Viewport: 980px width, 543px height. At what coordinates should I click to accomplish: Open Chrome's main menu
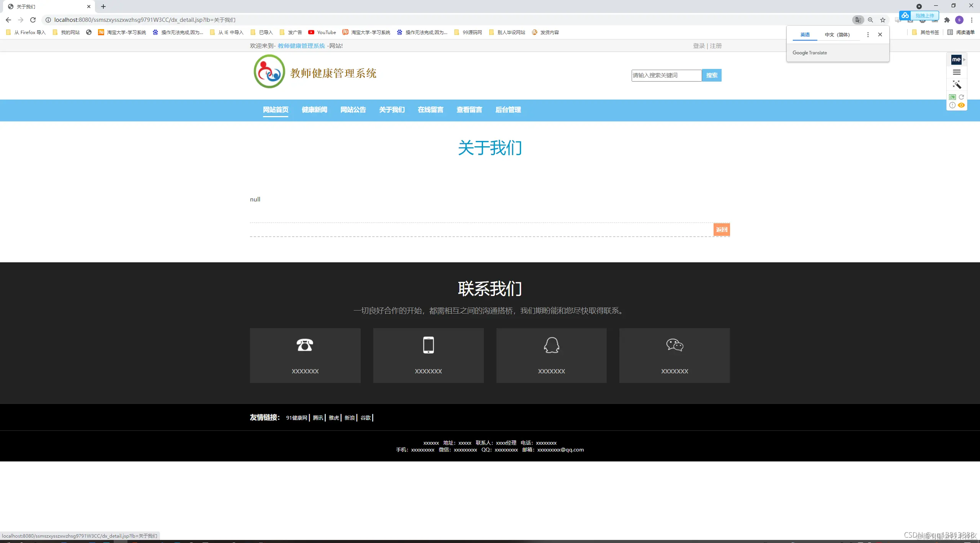(972, 20)
